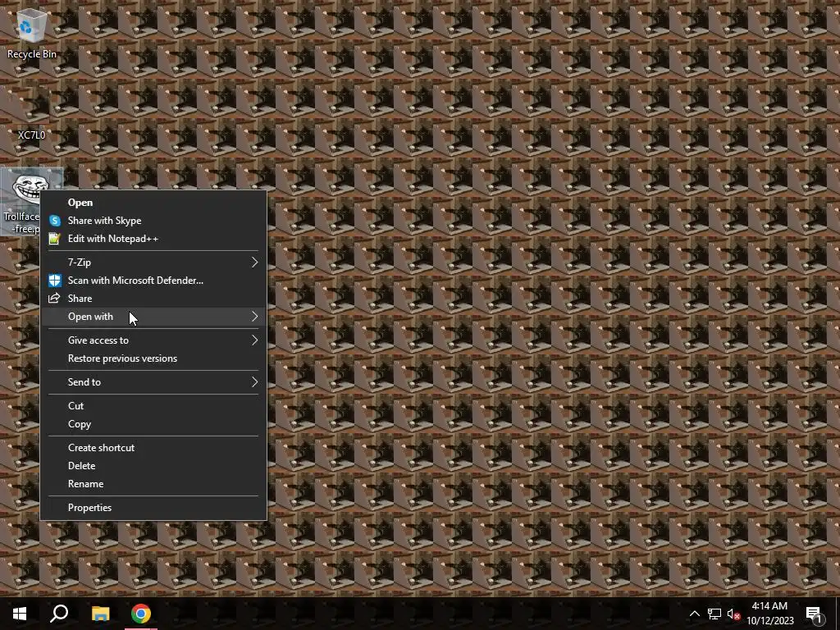Select Share with Skype
840x630 pixels.
153,221
